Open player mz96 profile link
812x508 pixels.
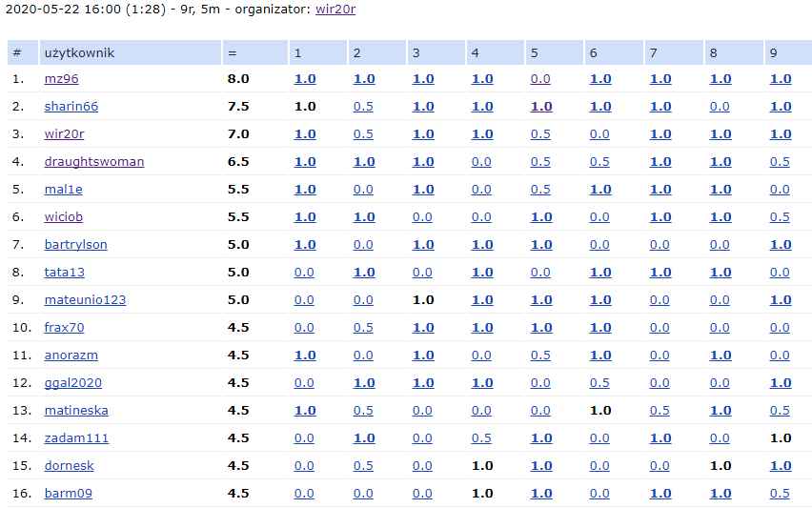(x=61, y=79)
